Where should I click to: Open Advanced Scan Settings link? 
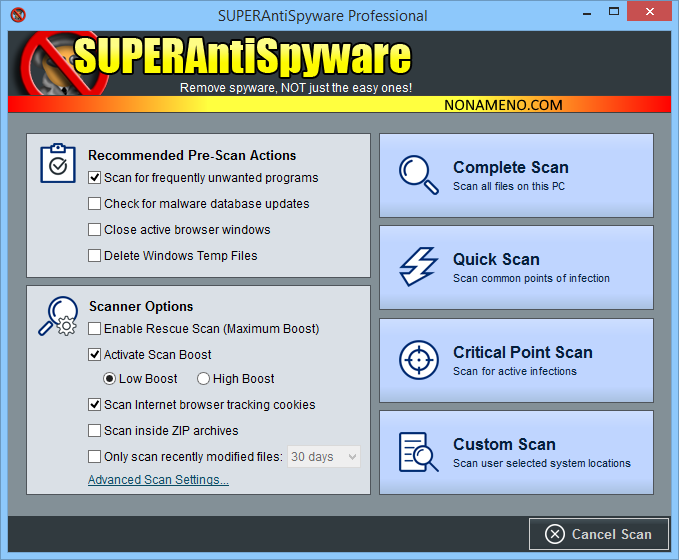158,480
